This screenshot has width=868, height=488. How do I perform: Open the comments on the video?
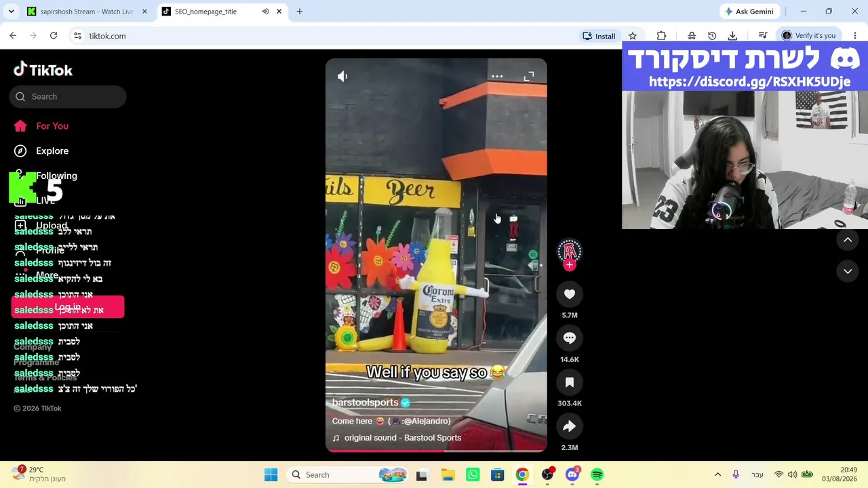point(570,338)
